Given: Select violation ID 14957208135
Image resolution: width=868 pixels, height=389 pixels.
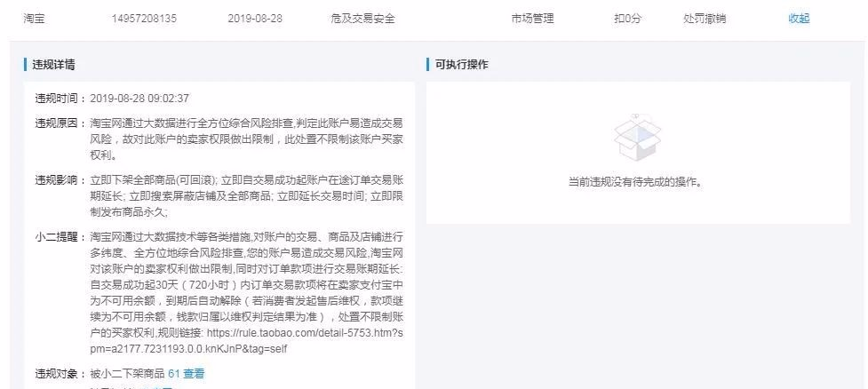Looking at the screenshot, I should pyautogui.click(x=144, y=19).
